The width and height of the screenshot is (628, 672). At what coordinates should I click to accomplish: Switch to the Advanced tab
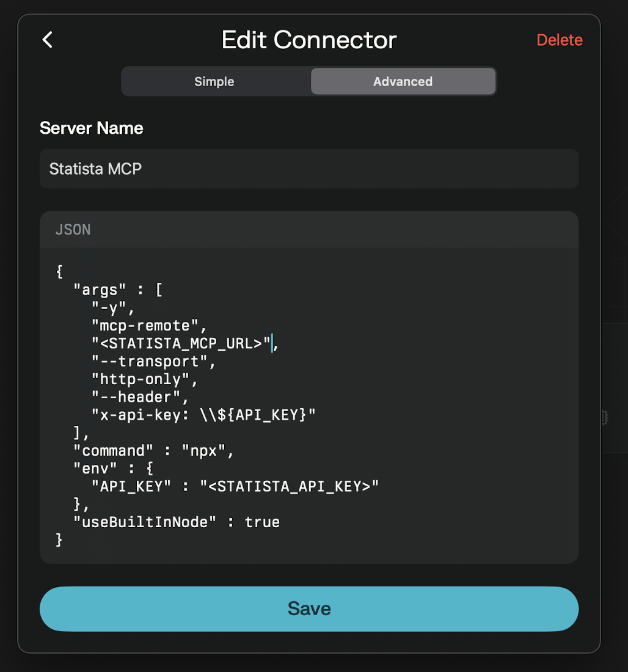(x=403, y=81)
